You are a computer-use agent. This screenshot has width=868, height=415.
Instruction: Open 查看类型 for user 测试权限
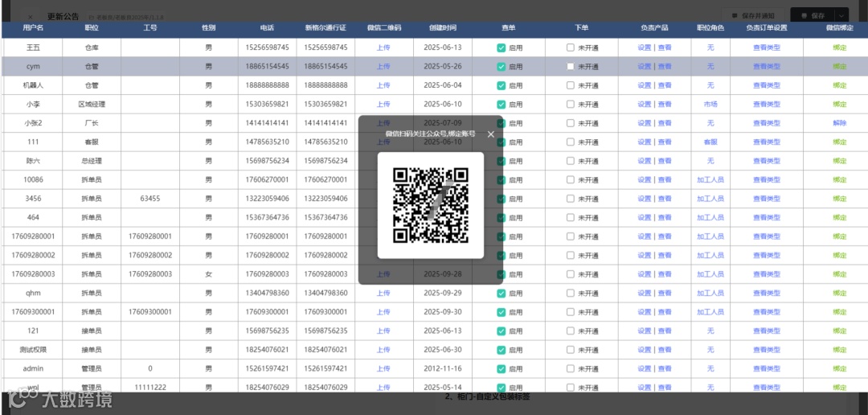pyautogui.click(x=767, y=350)
